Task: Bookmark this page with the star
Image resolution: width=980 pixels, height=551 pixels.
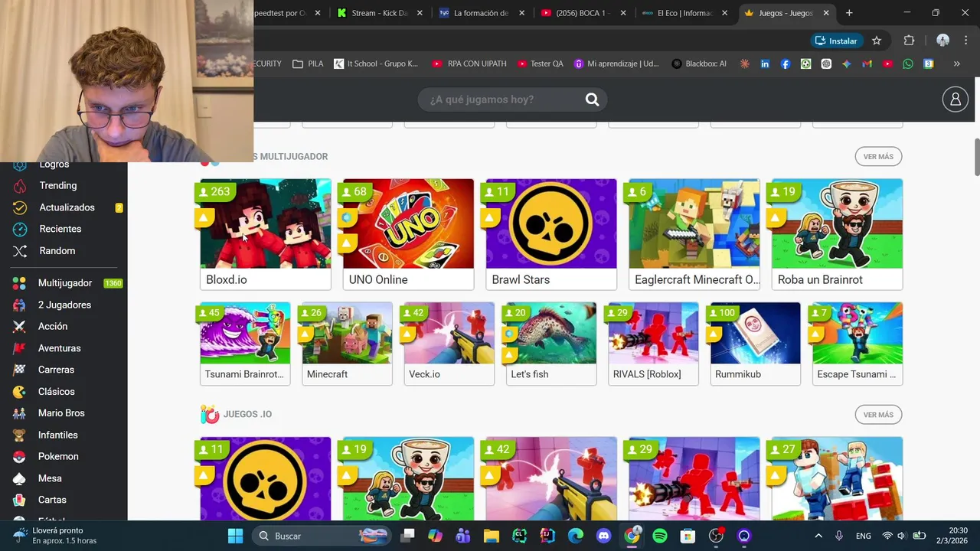Action: (877, 41)
